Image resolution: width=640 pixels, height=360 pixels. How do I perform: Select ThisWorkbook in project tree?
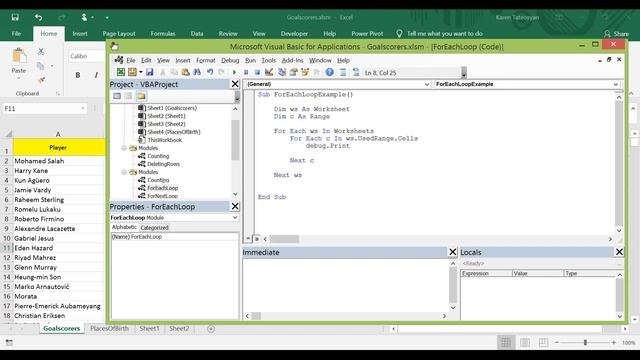coord(164,140)
